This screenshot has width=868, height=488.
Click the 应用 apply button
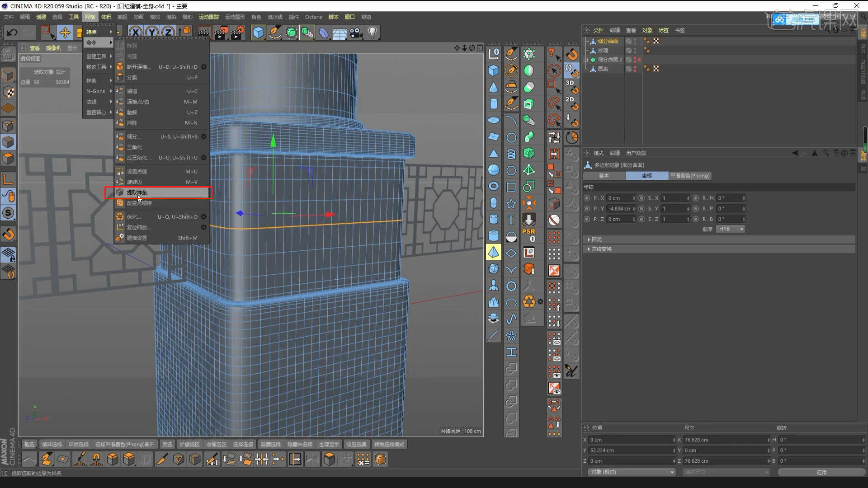pos(821,472)
